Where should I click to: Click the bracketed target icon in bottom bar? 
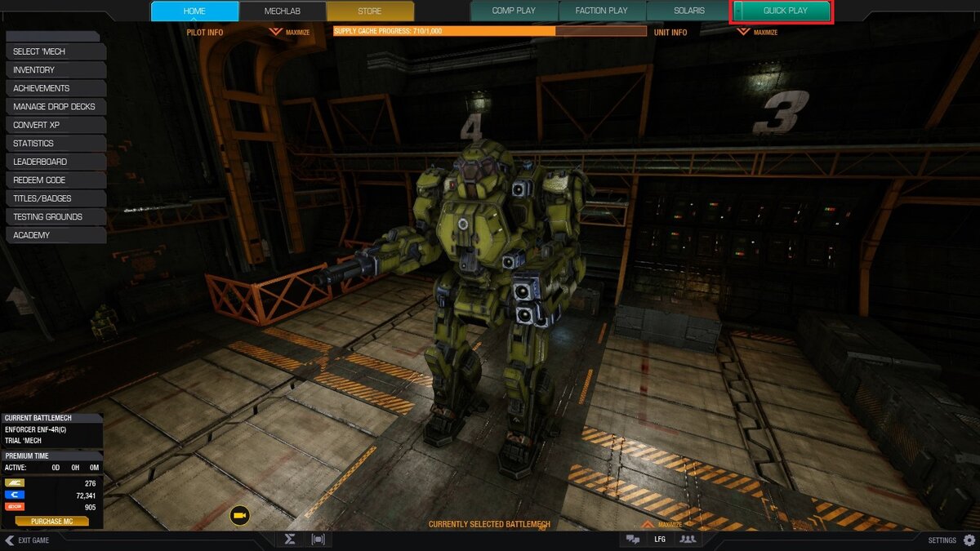318,540
